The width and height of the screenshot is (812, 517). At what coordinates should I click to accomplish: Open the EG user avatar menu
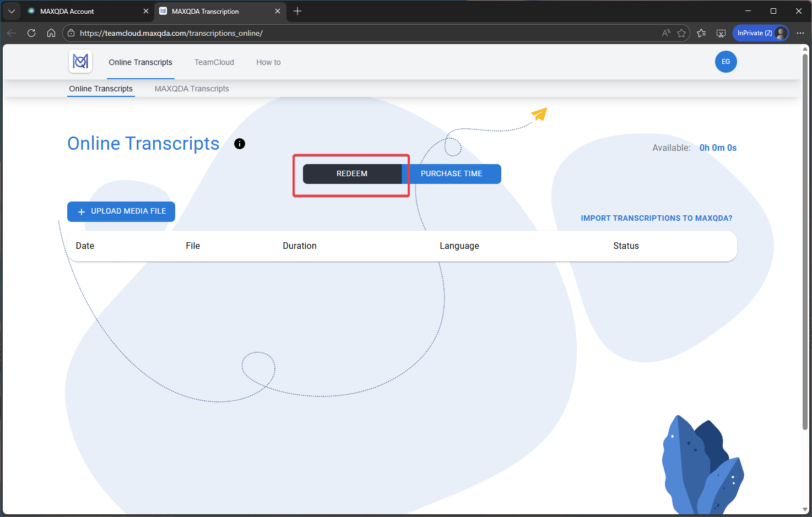pos(726,62)
